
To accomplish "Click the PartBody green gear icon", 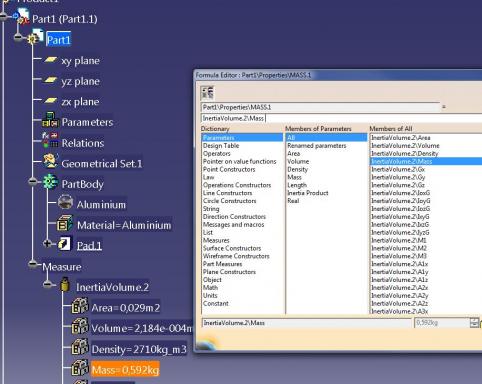I will point(50,182).
